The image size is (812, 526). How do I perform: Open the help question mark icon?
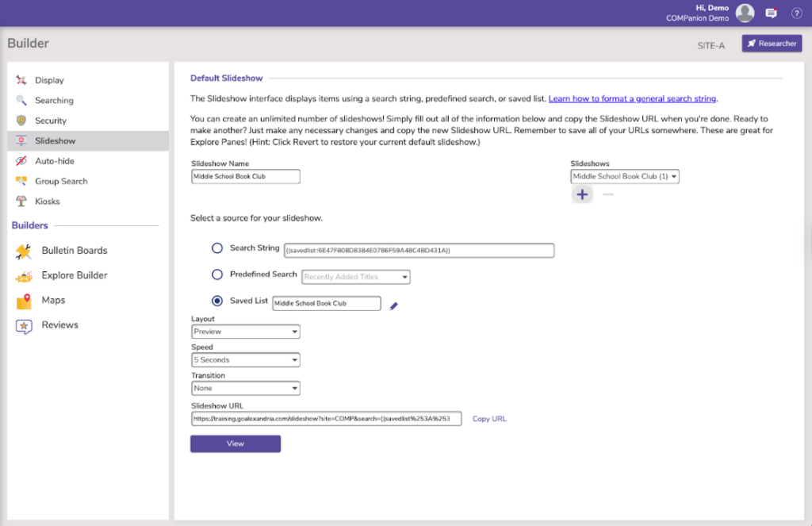795,13
